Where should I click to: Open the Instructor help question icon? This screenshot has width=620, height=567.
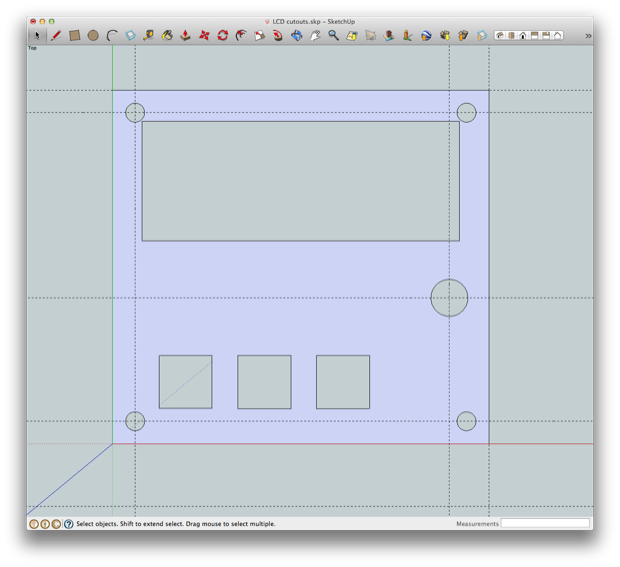click(68, 524)
